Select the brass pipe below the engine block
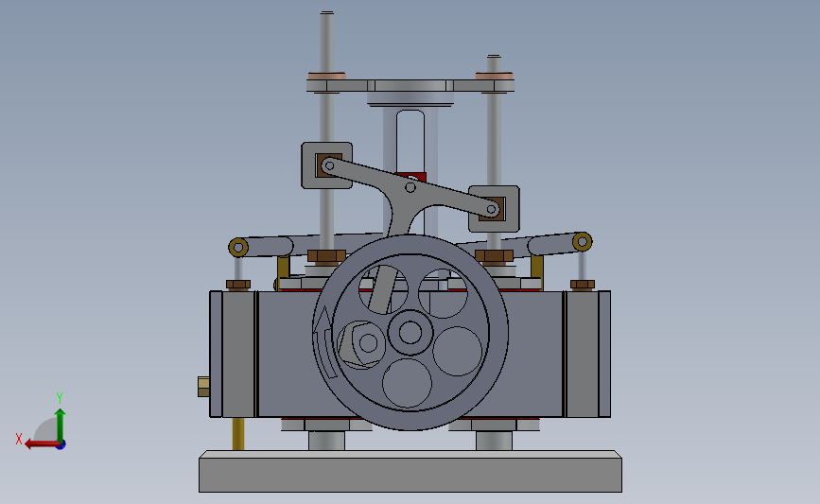Image resolution: width=820 pixels, height=504 pixels. pos(238,433)
